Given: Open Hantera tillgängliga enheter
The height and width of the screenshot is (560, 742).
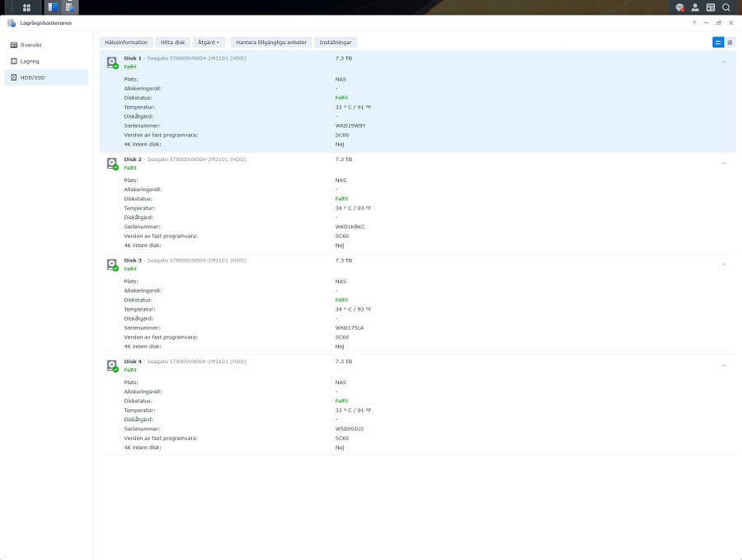Looking at the screenshot, I should pos(271,43).
